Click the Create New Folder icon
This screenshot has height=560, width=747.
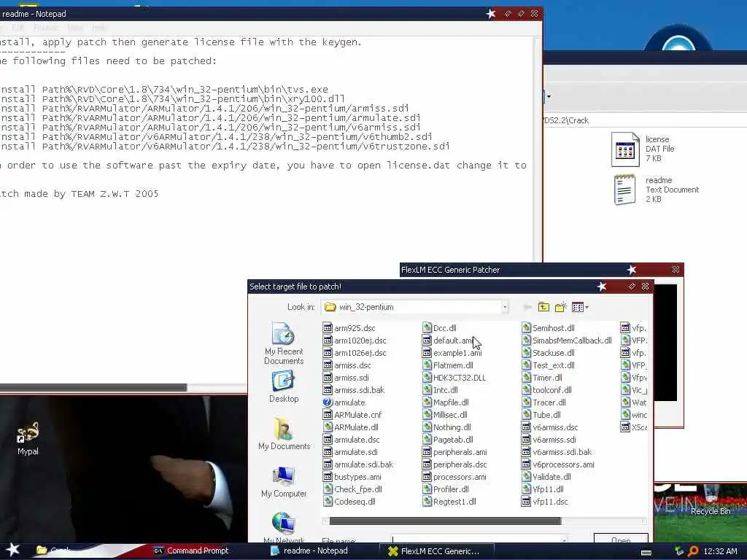click(561, 307)
